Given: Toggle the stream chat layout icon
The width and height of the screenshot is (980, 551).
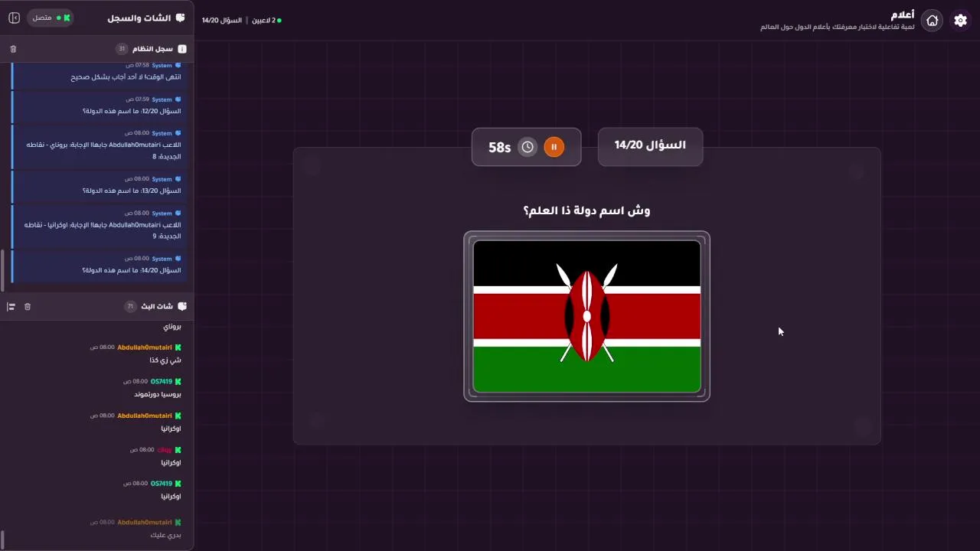Looking at the screenshot, I should [x=11, y=307].
